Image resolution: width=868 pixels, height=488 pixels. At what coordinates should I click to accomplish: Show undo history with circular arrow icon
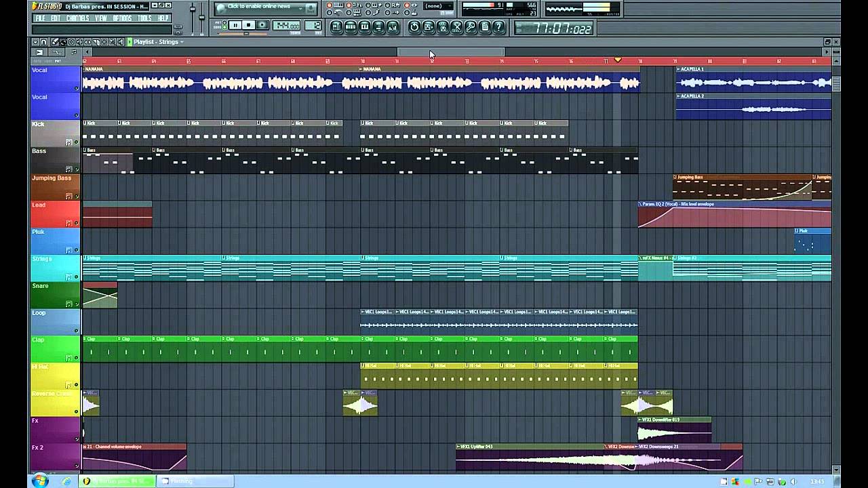[414, 27]
